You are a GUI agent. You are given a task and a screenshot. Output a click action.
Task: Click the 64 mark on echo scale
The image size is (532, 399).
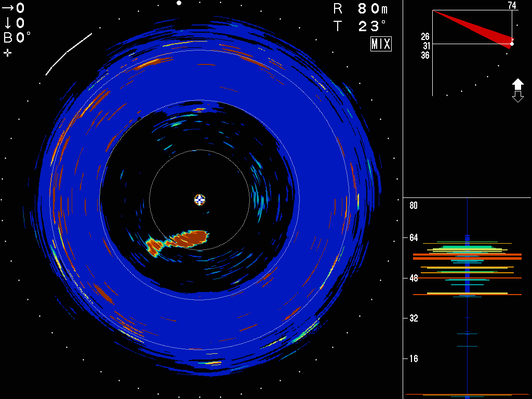click(414, 237)
